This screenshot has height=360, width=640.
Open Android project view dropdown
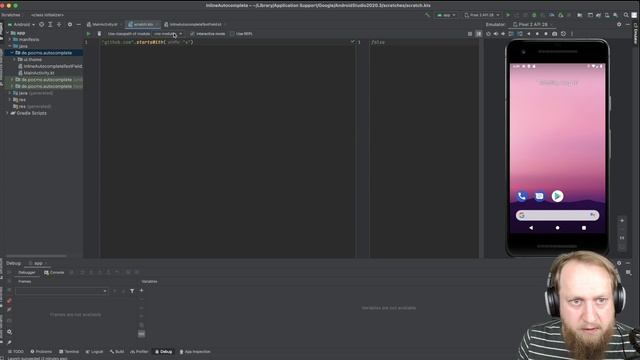(x=22, y=24)
